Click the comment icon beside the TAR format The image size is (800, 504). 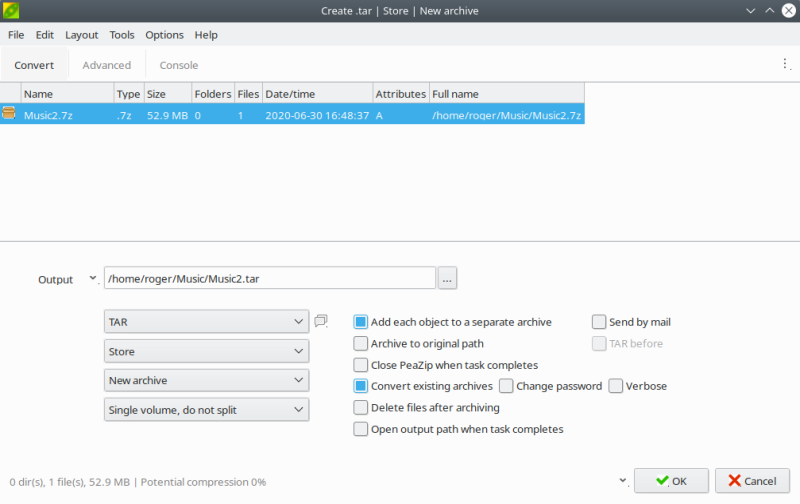point(321,321)
